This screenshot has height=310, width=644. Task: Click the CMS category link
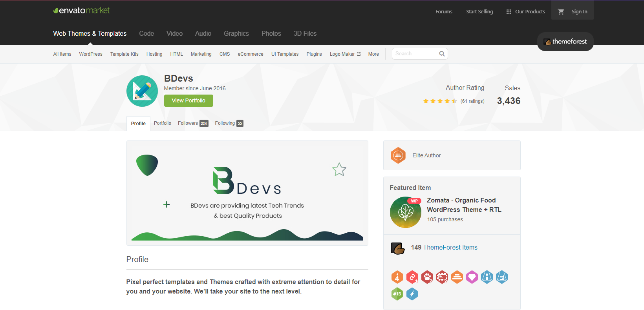coord(225,54)
